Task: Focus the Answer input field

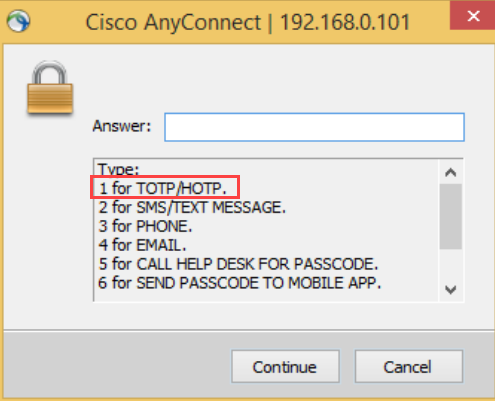Action: (x=314, y=127)
